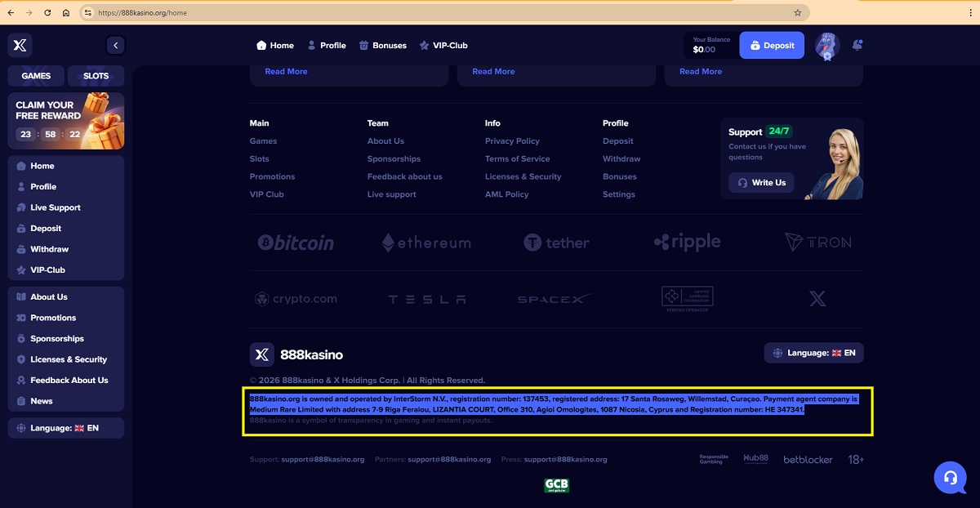Switch to the SLOTS tab
Viewport: 980px width, 508px height.
click(x=96, y=76)
